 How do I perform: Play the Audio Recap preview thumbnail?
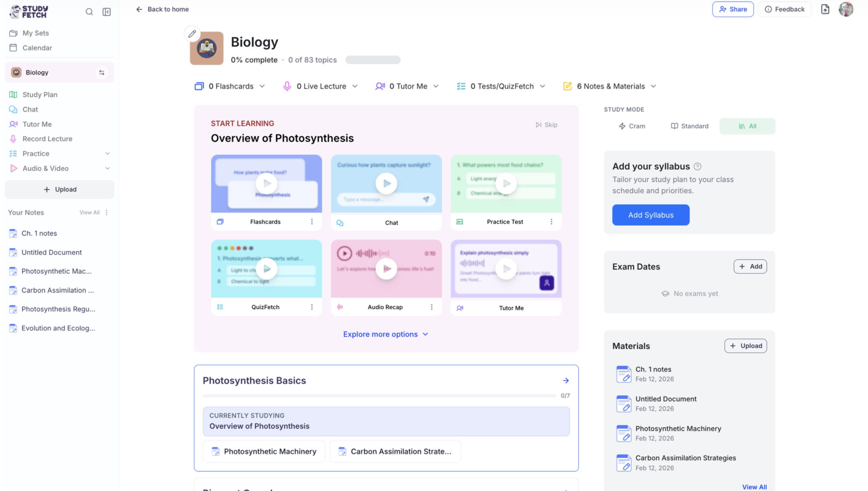pos(386,269)
